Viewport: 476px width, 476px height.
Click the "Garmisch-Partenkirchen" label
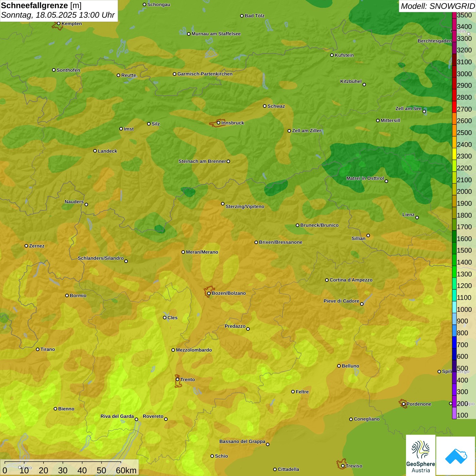[x=205, y=74]
